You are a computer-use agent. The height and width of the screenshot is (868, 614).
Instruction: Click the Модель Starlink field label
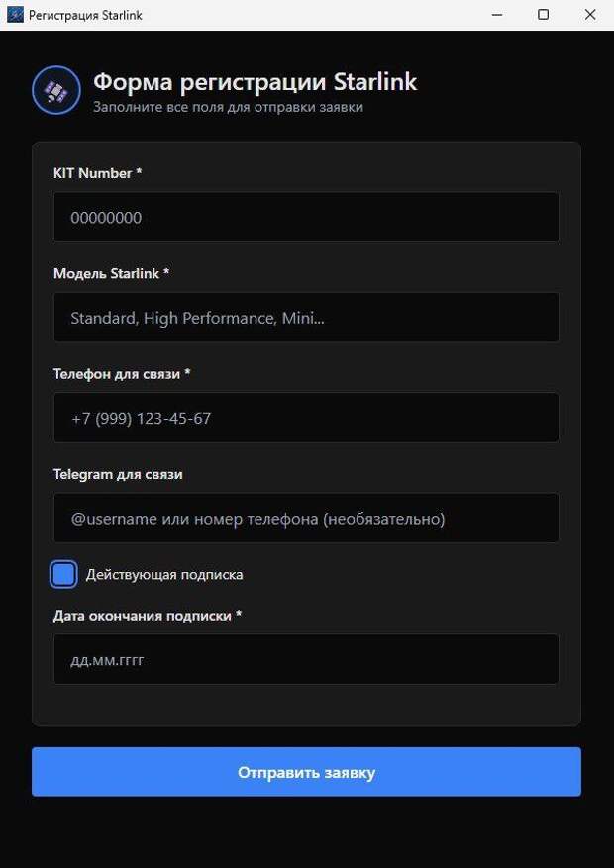pos(111,273)
